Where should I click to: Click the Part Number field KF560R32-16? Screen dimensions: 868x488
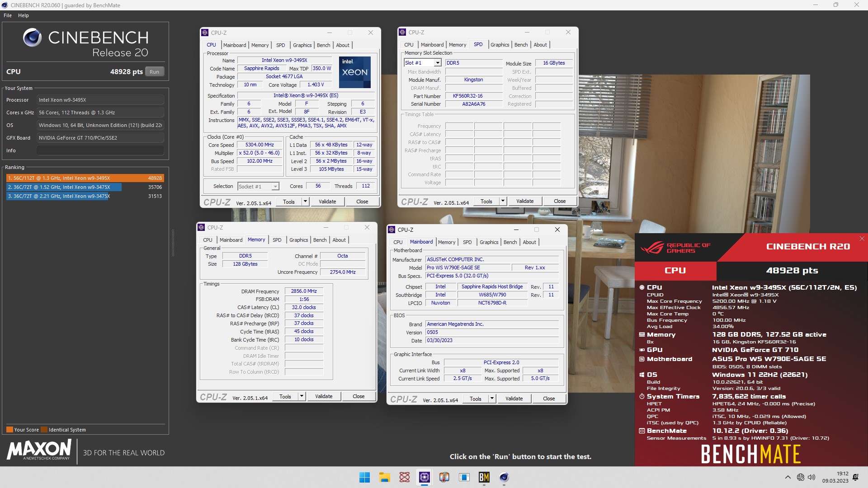[474, 96]
